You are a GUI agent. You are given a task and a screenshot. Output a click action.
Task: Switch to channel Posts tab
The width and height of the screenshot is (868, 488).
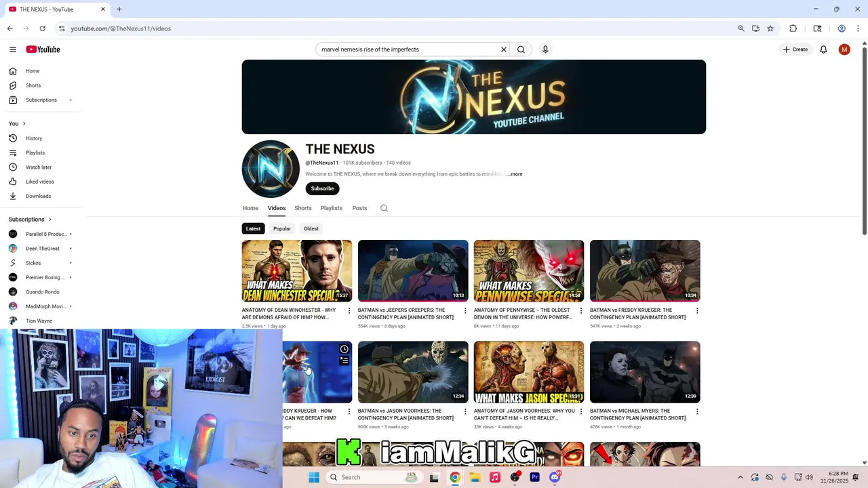tap(359, 208)
